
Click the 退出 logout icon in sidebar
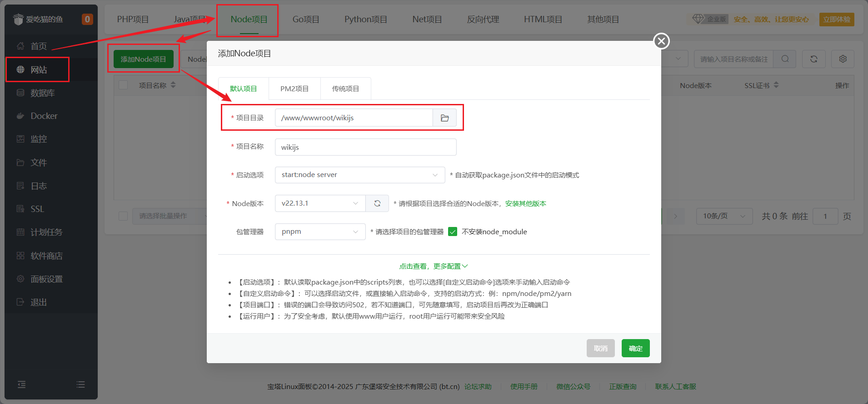pyautogui.click(x=20, y=302)
